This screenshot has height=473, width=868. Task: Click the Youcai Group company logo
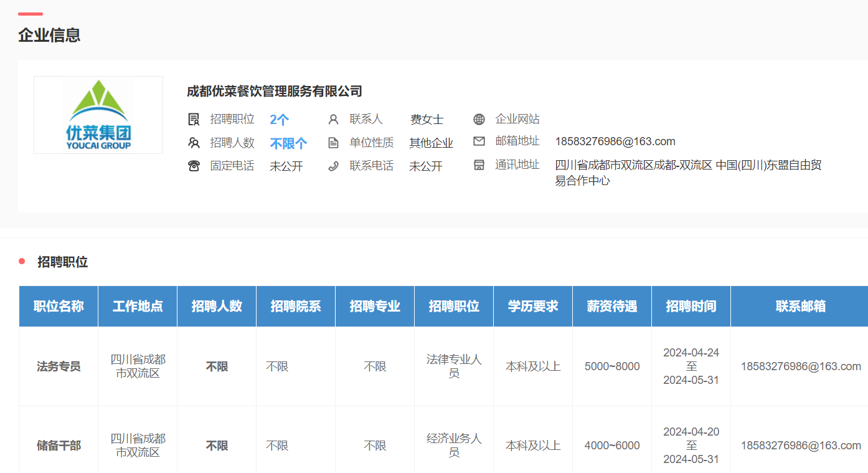(98, 115)
